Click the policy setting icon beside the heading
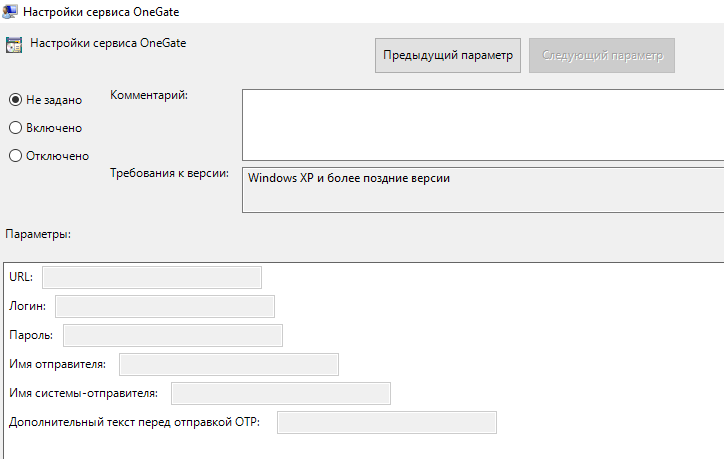The width and height of the screenshot is (724, 459). coord(14,45)
